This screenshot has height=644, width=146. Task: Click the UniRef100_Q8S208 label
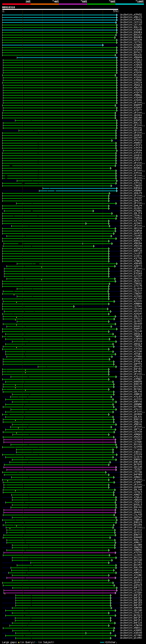[131, 228]
